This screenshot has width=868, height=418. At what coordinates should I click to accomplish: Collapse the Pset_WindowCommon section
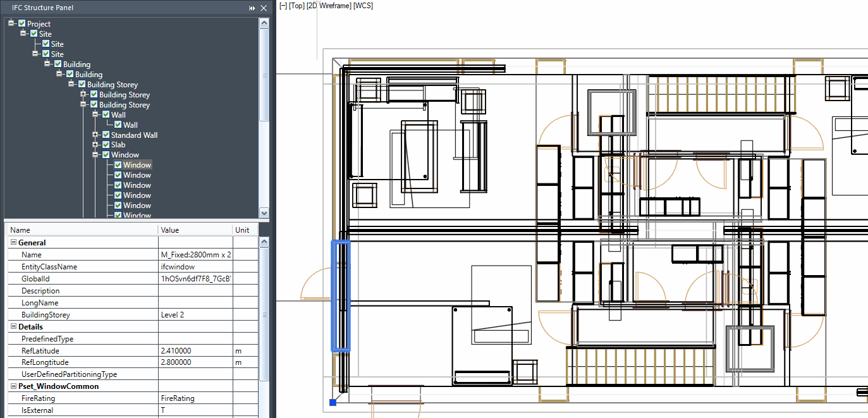[x=13, y=386]
